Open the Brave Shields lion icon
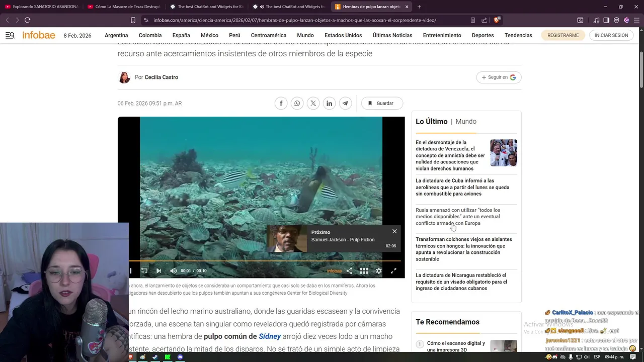This screenshot has width=644, height=362. pyautogui.click(x=497, y=20)
